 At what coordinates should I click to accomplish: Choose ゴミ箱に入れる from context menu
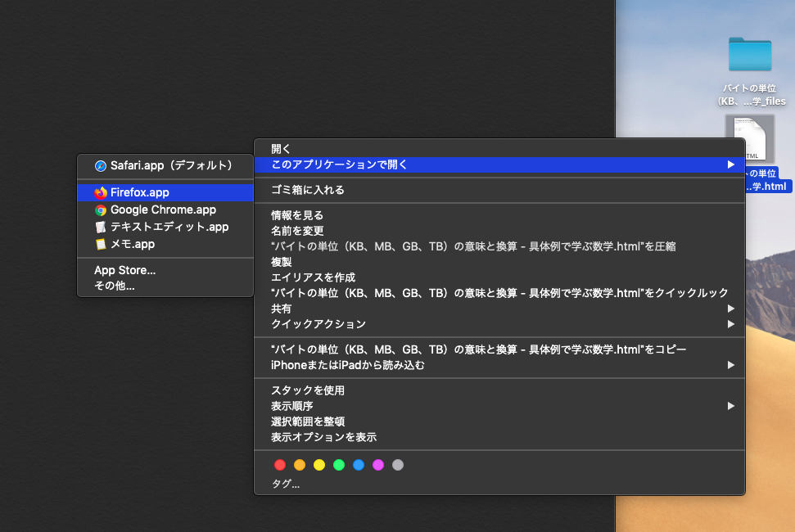click(308, 190)
